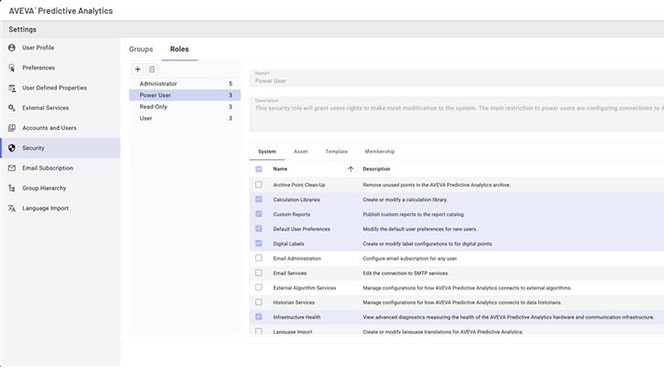
Task: Select the Roles tab
Action: click(180, 49)
